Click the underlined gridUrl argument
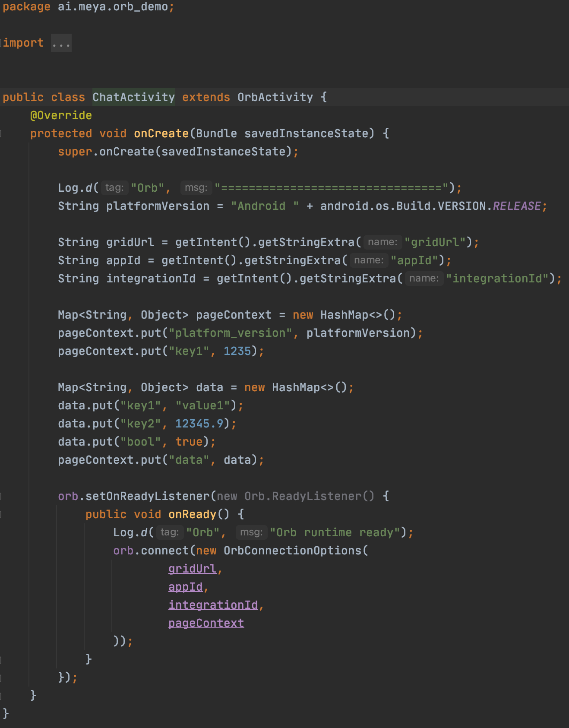 coord(192,569)
